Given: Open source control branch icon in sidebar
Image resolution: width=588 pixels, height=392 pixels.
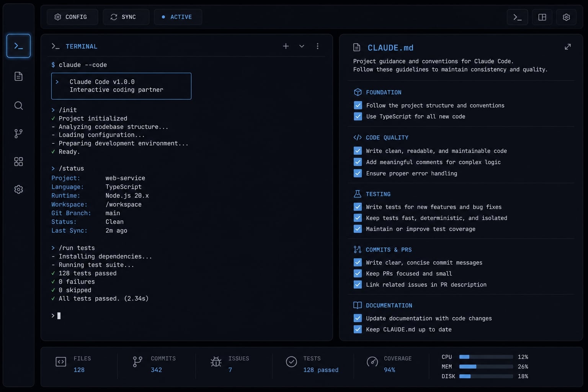Looking at the screenshot, I should click(18, 133).
